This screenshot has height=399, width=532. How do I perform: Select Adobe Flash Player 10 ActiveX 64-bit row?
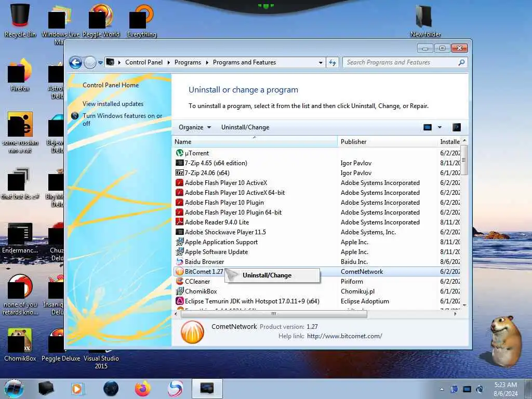tap(317, 193)
